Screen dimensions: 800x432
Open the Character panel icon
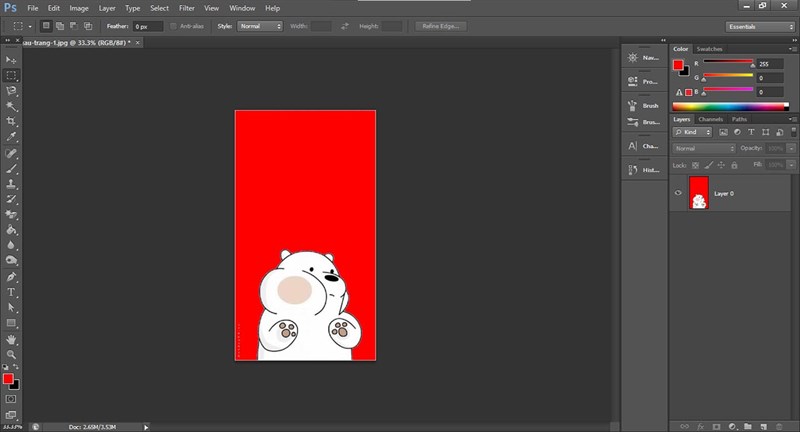point(633,146)
